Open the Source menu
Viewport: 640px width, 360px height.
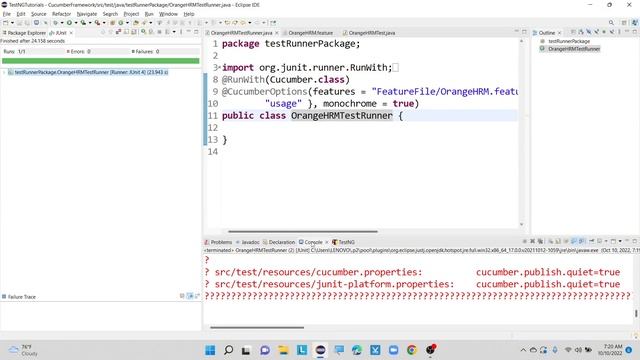(x=39, y=14)
